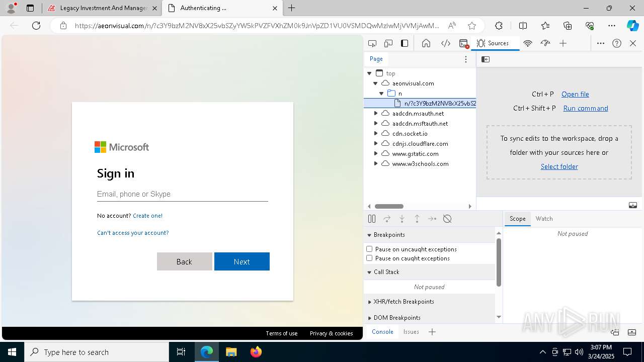Enable Pause on caught exceptions
Viewport: 644px width, 362px height.
(x=369, y=258)
